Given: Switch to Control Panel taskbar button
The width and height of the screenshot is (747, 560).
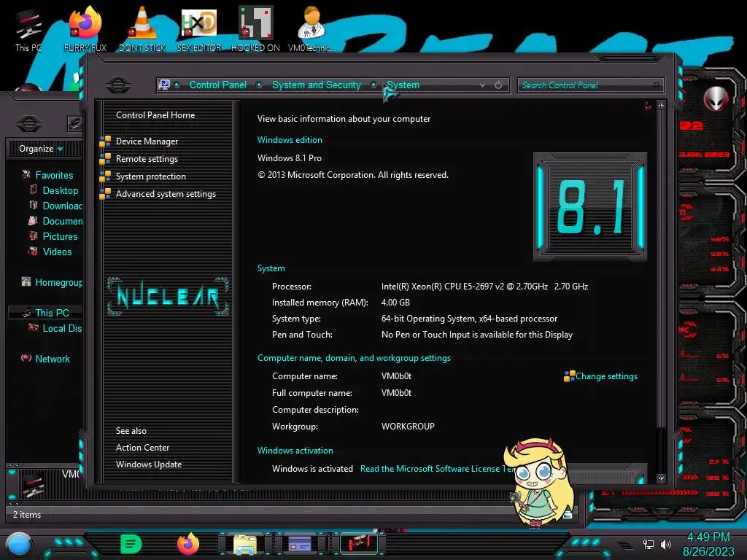Looking at the screenshot, I should (300, 544).
